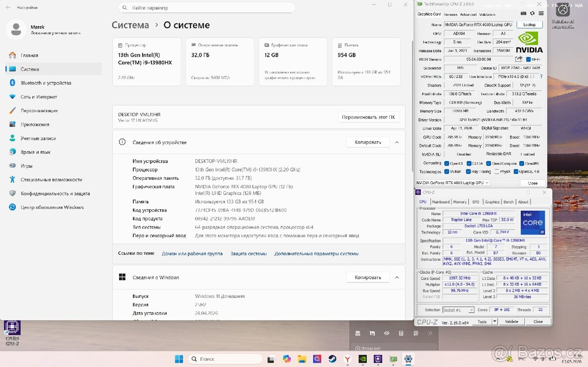This screenshot has width=588, height=367.
Task: Switch to SPD tab in CPU-Z
Action: [476, 202]
